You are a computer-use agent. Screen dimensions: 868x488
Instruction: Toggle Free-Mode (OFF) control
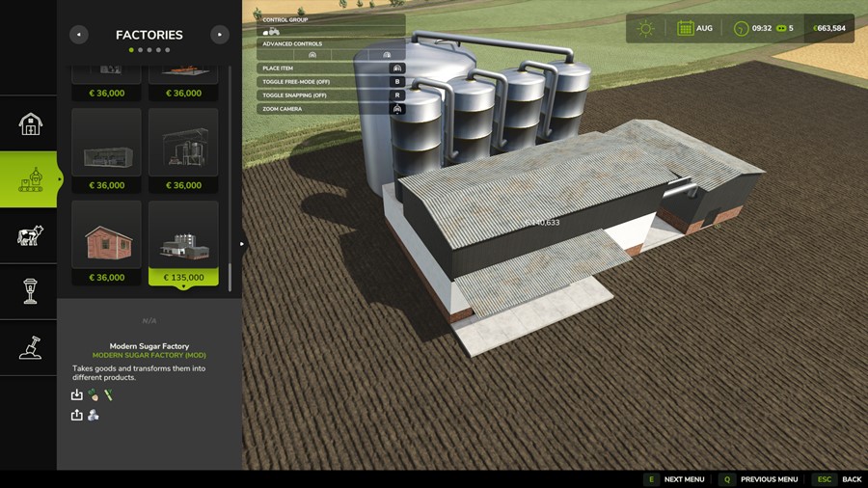(x=331, y=82)
